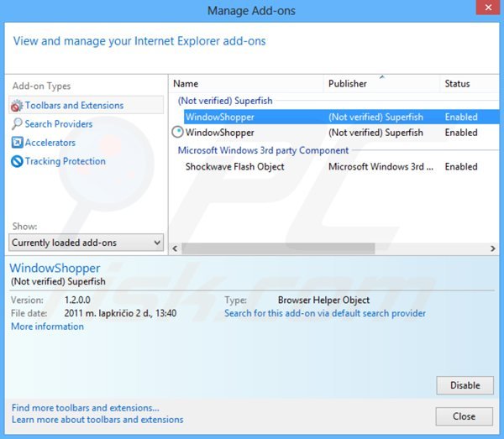
Task: Open Tracking Protection add-on type
Action: pos(58,161)
